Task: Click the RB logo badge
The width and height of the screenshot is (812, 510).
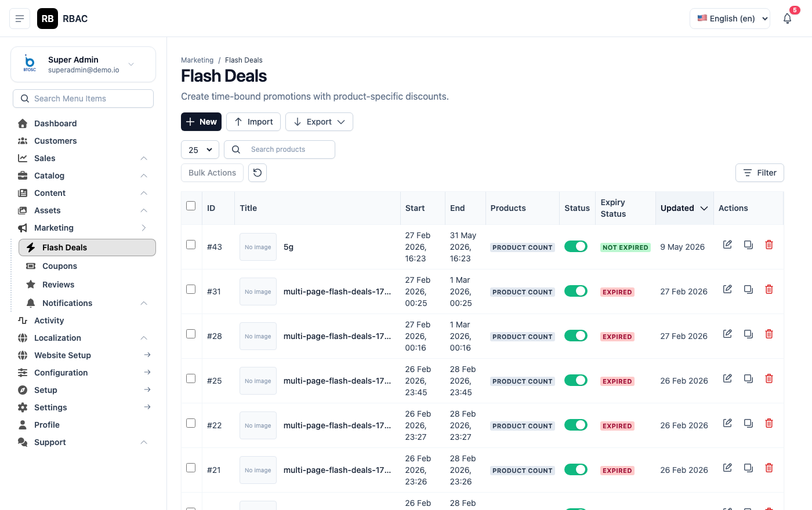Action: click(48, 19)
